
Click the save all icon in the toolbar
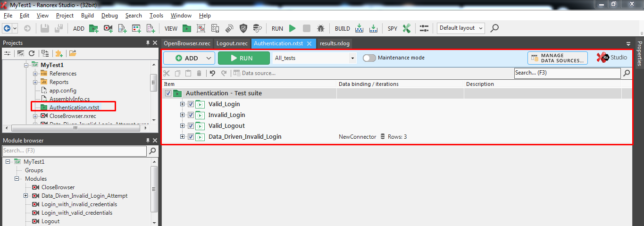[x=59, y=28]
